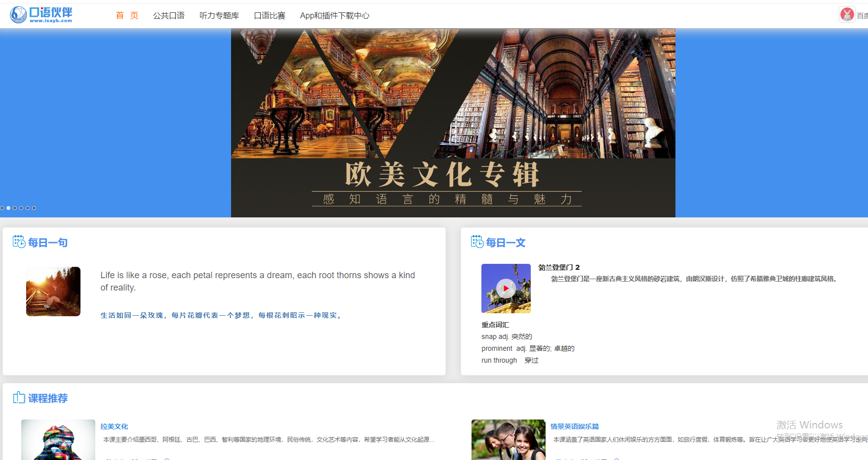This screenshot has width=868, height=460.
Task: Click the calendar icon beside 每日一句
Action: [19, 242]
